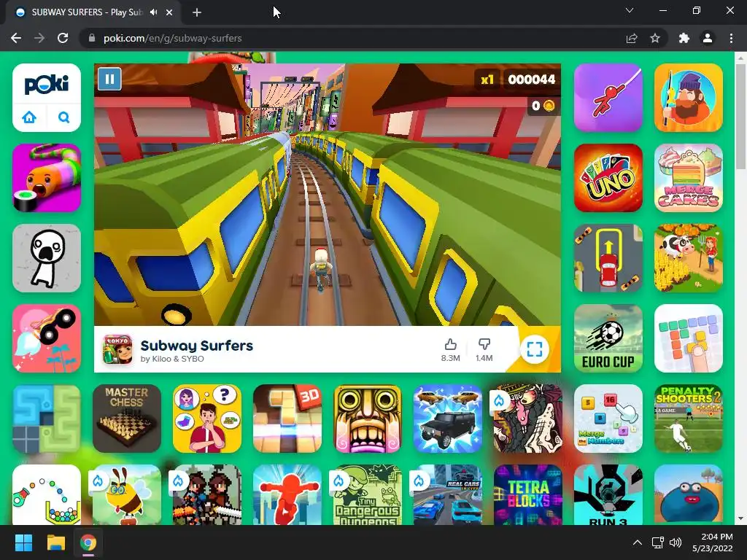
Task: Open the monster truck flip game tile
Action: click(x=47, y=338)
